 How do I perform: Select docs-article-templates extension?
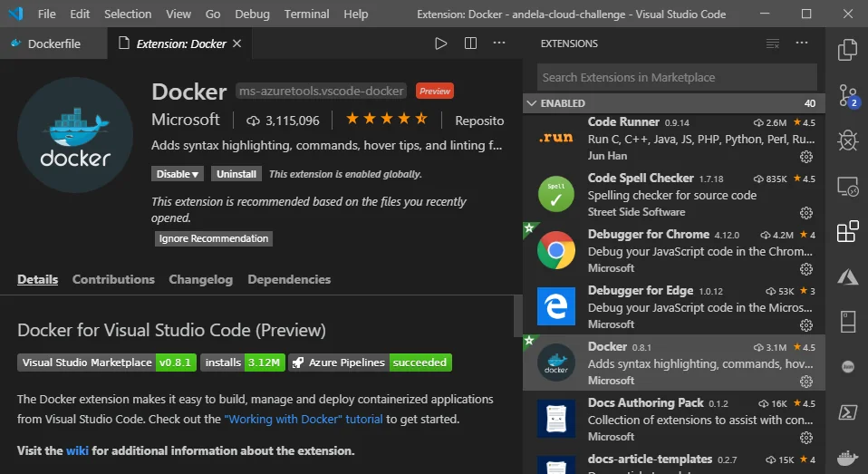pyautogui.click(x=674, y=461)
